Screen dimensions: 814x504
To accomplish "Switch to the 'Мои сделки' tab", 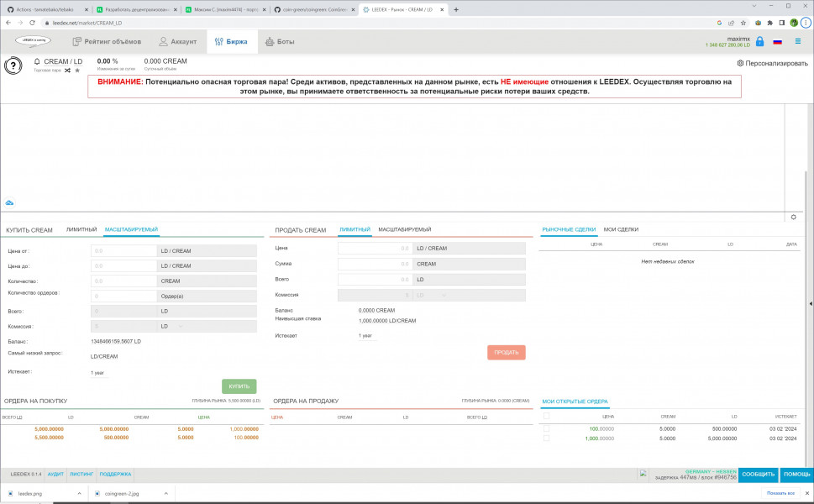I will [621, 229].
